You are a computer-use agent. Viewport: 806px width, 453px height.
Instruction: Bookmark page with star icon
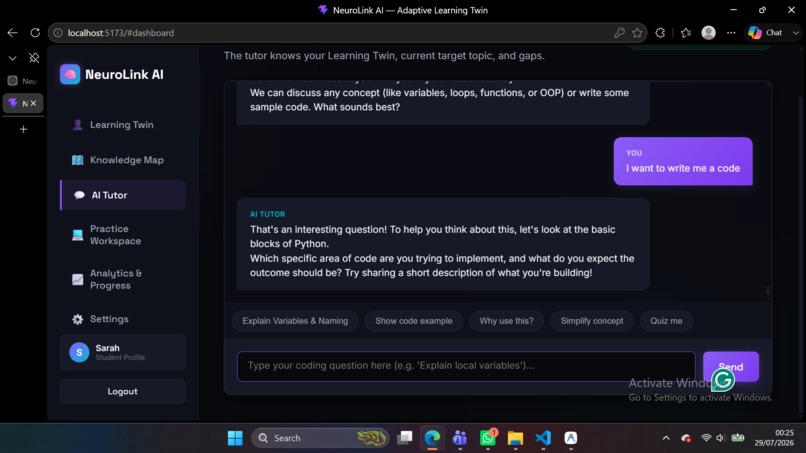[637, 33]
